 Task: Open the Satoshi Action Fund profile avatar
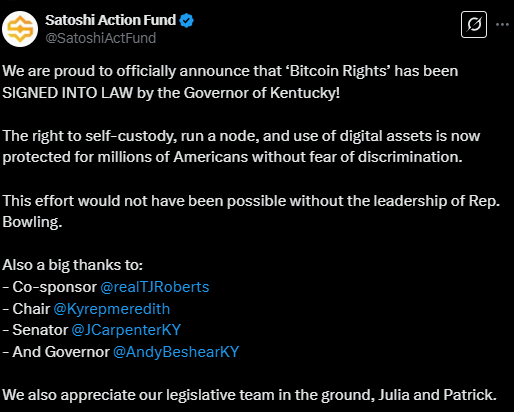point(20,29)
